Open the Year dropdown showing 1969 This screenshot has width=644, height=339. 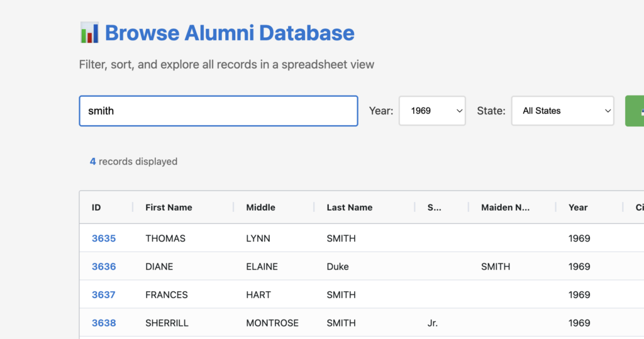[x=432, y=111]
